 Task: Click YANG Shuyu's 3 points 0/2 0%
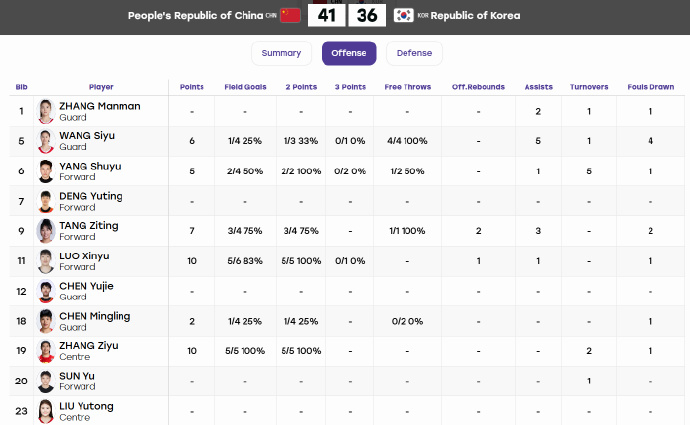[350, 171]
